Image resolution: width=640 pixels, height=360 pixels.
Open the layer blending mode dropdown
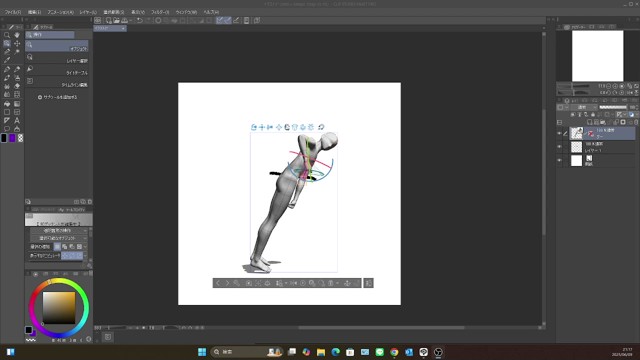(583, 107)
